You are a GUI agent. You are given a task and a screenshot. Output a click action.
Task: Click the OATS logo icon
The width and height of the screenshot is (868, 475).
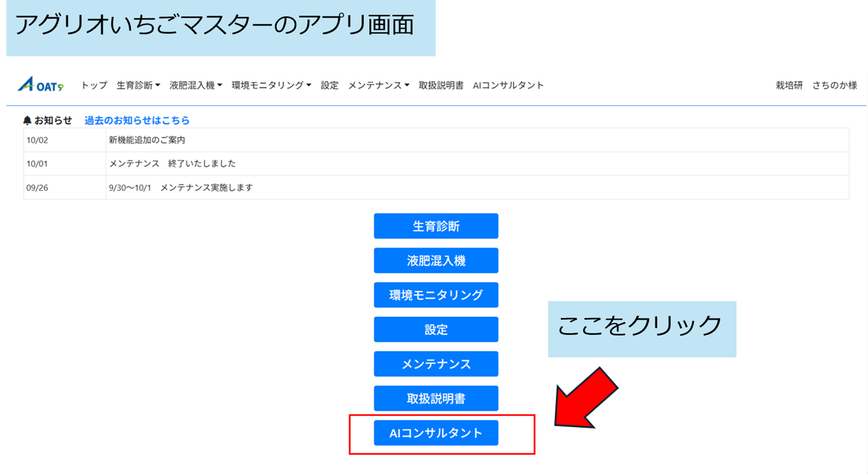click(40, 85)
